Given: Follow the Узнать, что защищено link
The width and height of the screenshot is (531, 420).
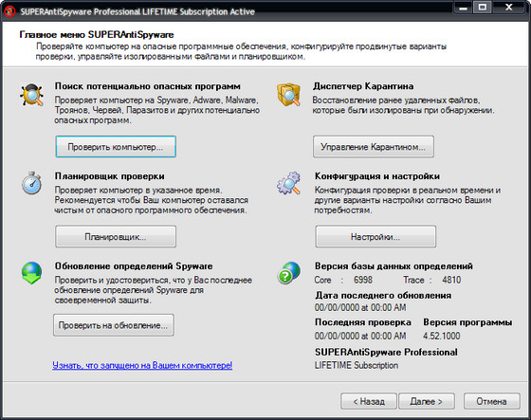Looking at the screenshot, I should click(x=142, y=365).
